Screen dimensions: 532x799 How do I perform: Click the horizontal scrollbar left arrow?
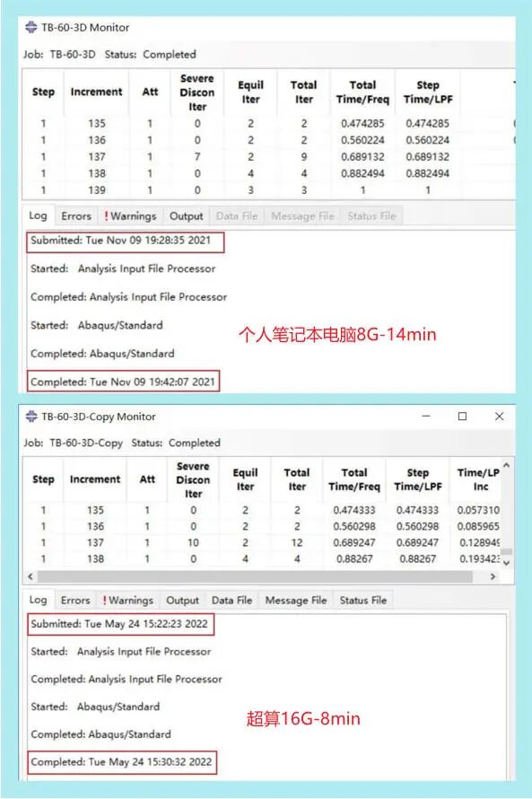[x=31, y=576]
